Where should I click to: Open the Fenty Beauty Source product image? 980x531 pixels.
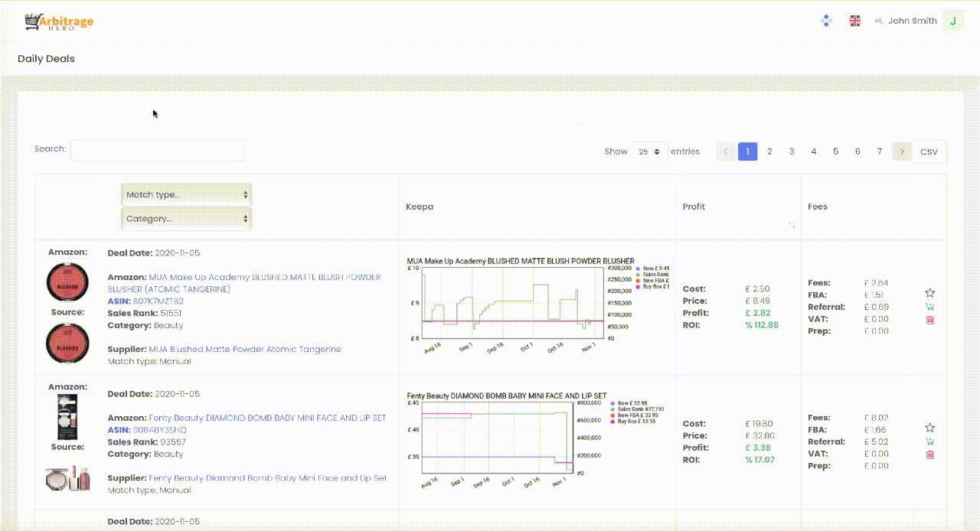[x=68, y=478]
